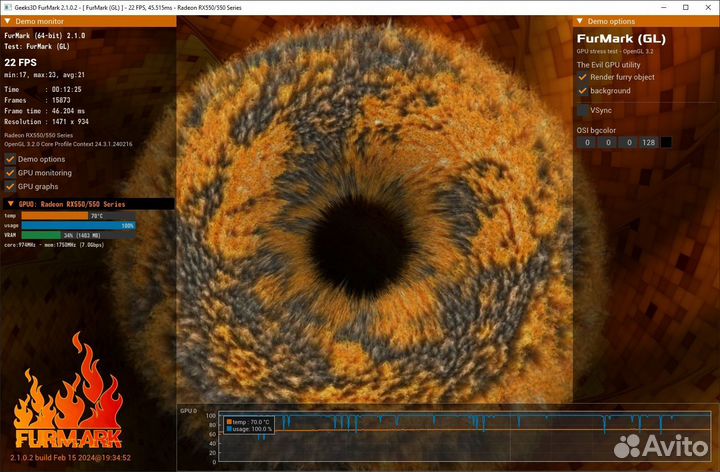Image resolution: width=720 pixels, height=472 pixels.
Task: Click the Frame time 46.204 ms value
Action: pyautogui.click(x=68, y=111)
